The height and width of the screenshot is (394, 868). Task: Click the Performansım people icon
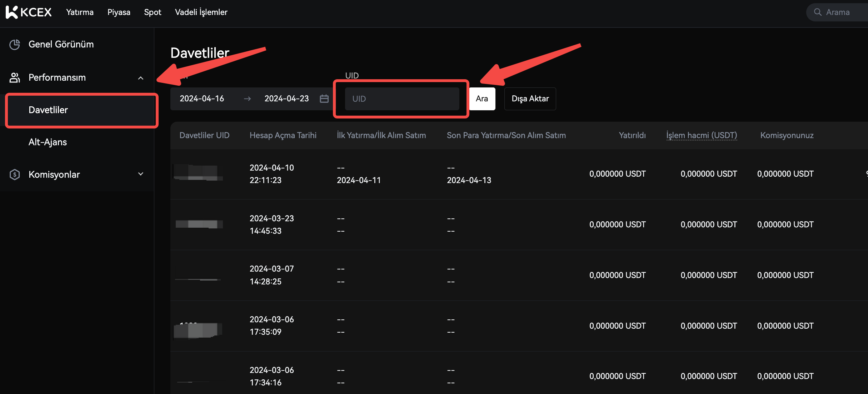tap(15, 77)
